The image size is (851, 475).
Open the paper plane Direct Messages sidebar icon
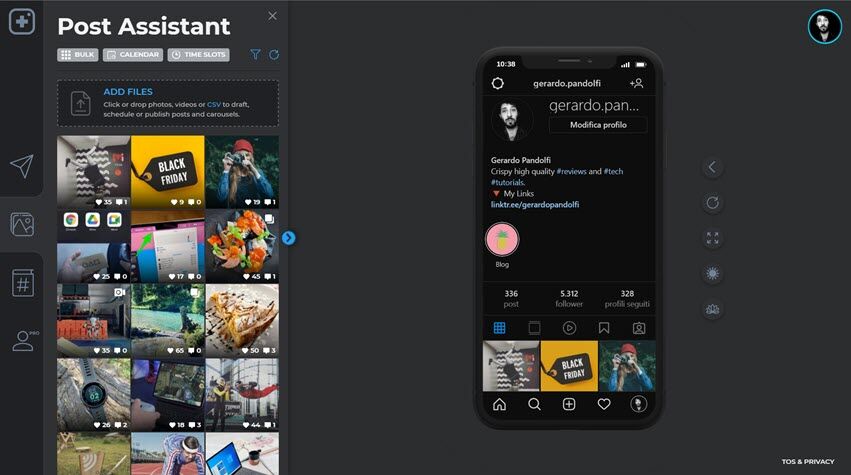(22, 166)
